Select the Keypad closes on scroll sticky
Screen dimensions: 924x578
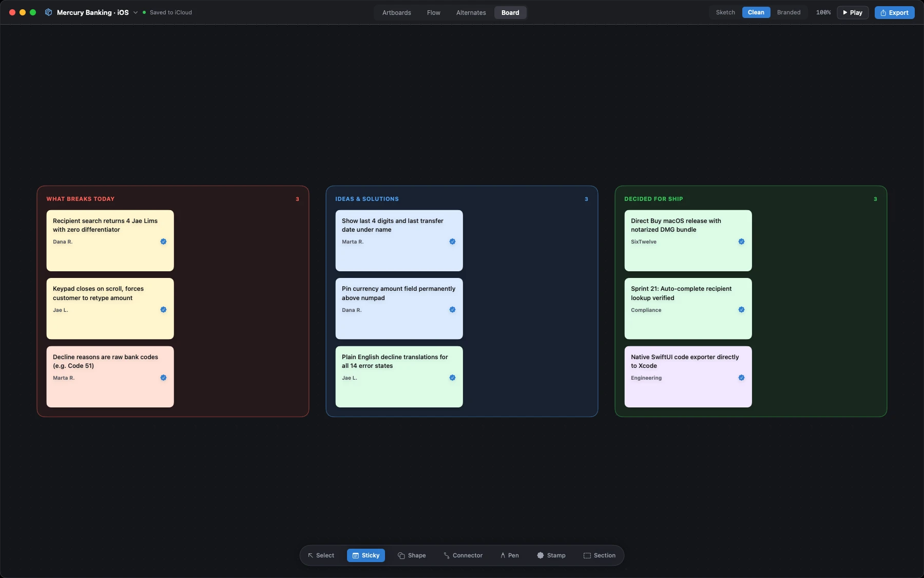click(x=110, y=309)
